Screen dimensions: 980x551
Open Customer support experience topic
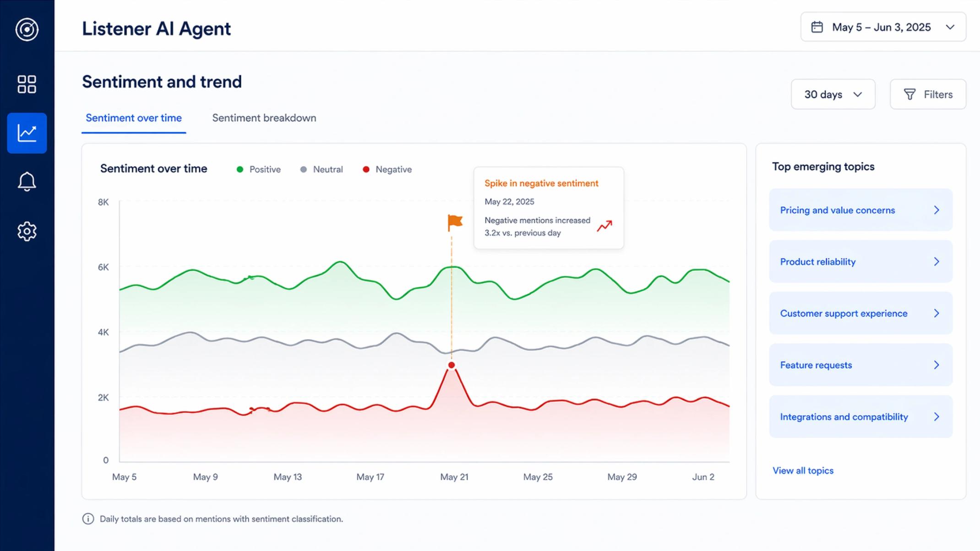pyautogui.click(x=860, y=313)
